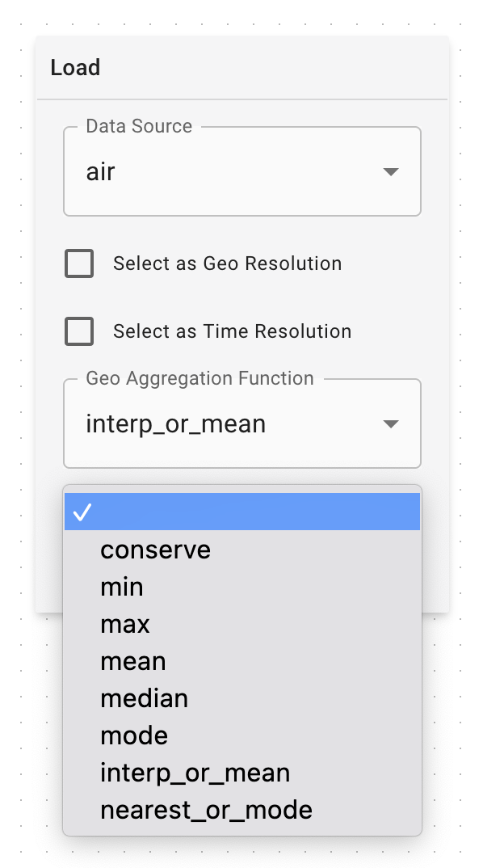Open the Data Source field showing 'air'
This screenshot has height=868, width=483.
coord(242,171)
